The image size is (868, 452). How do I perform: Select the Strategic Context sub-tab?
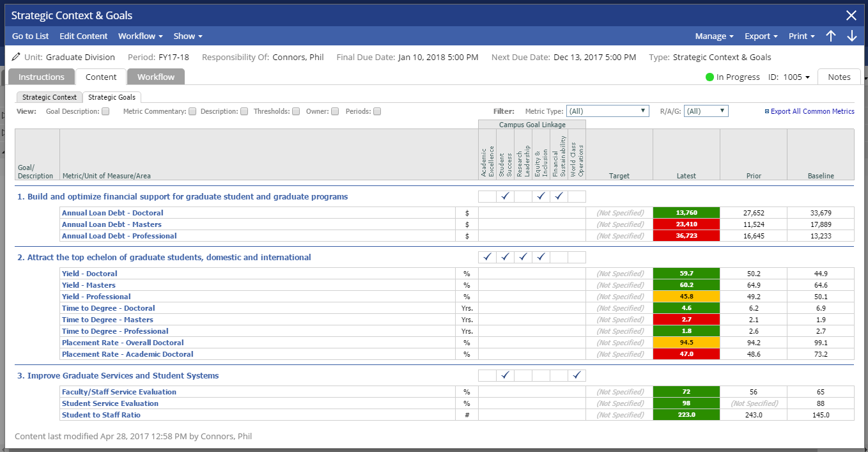[x=49, y=97]
